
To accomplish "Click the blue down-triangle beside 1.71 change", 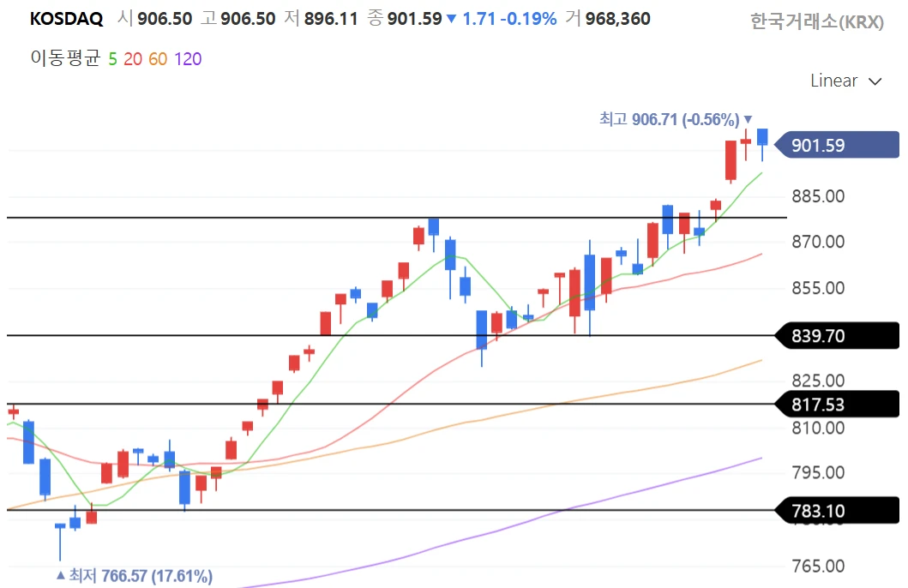I will tap(452, 19).
